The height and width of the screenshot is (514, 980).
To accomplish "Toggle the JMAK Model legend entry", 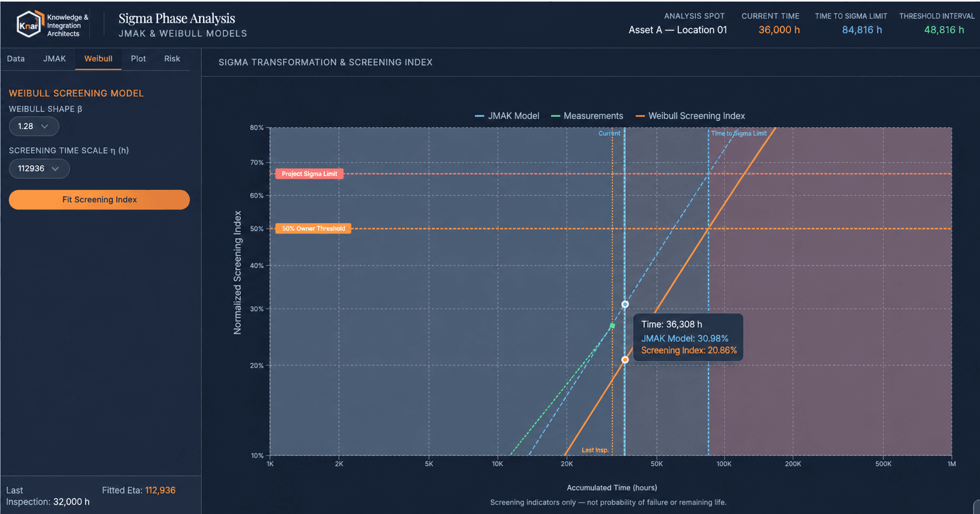I will tap(507, 116).
